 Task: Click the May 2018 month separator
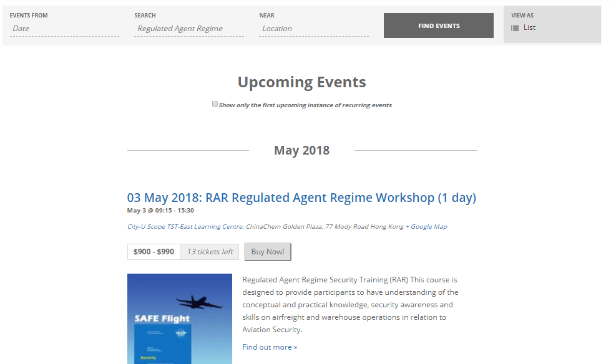pyautogui.click(x=301, y=150)
